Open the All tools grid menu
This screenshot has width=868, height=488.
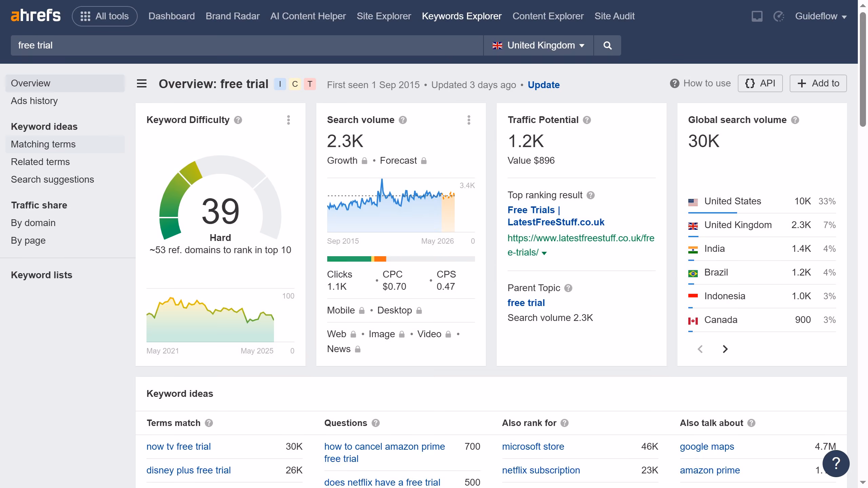click(104, 16)
